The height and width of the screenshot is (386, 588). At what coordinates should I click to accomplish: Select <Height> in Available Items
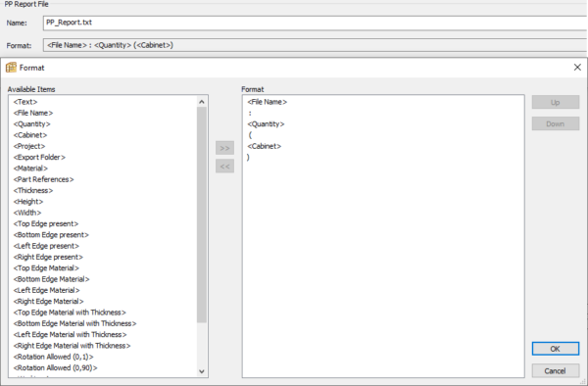coord(28,202)
